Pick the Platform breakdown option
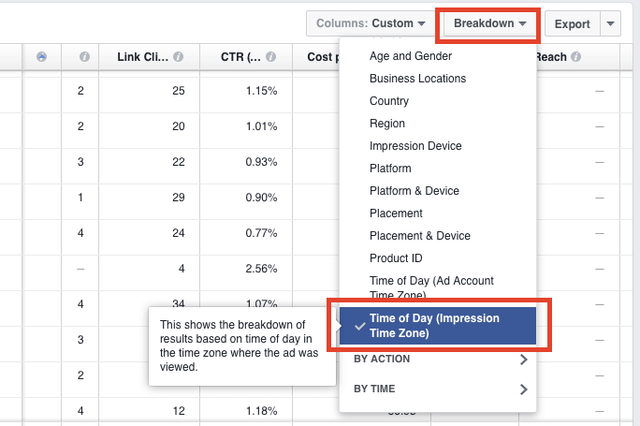This screenshot has width=640, height=426. (390, 168)
